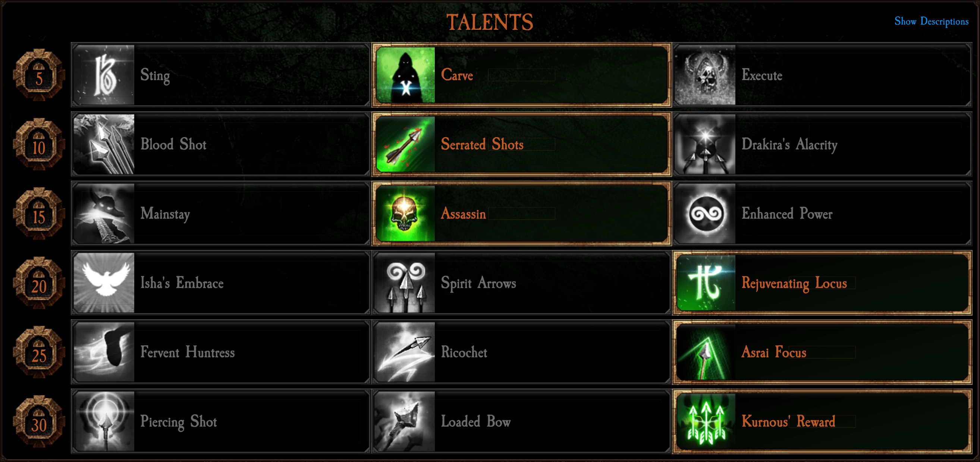Click the level 20 lock badge
Image resolution: width=980 pixels, height=462 pixels.
39,283
